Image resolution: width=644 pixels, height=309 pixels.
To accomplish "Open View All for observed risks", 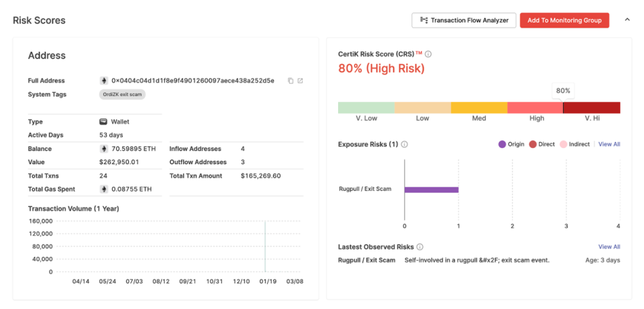I will (x=609, y=247).
